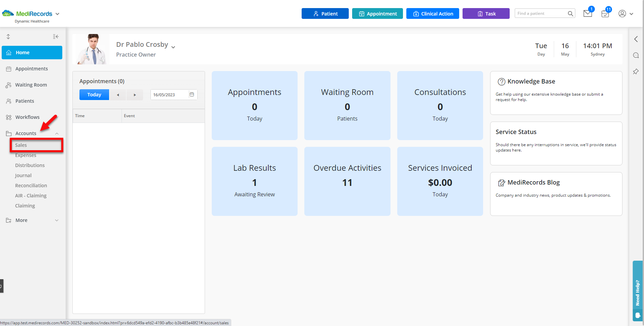
Task: Expand the More section chevron
Action: [57, 220]
